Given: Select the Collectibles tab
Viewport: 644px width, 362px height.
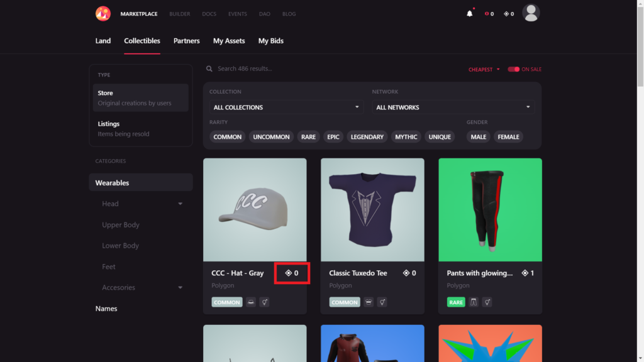Looking at the screenshot, I should [142, 41].
